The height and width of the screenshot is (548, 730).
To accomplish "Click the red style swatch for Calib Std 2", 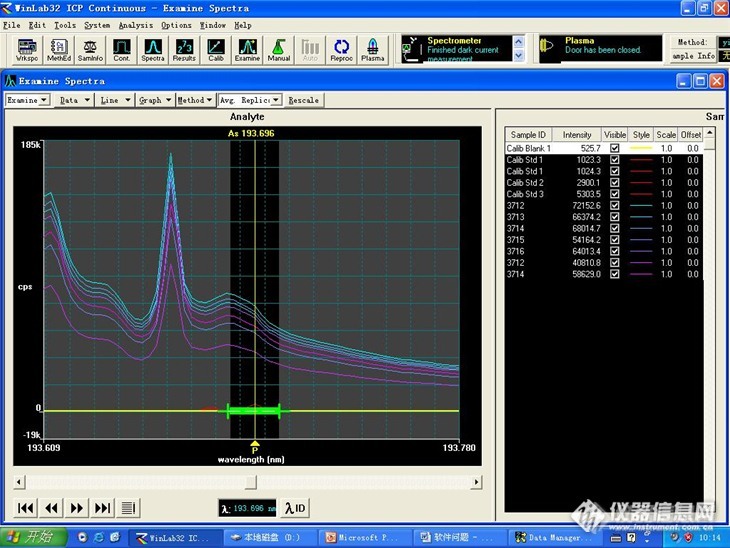I will (x=641, y=183).
